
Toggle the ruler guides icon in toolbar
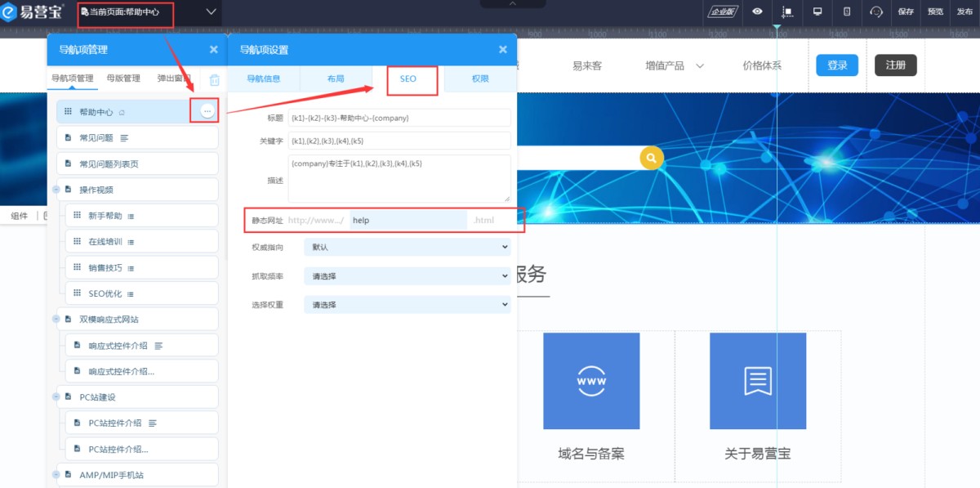[x=786, y=11]
